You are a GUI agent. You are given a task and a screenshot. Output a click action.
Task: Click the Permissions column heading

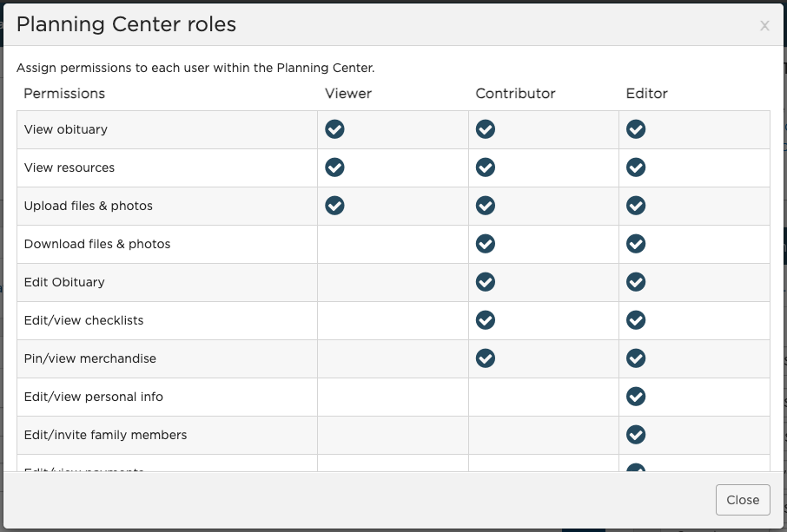click(64, 93)
